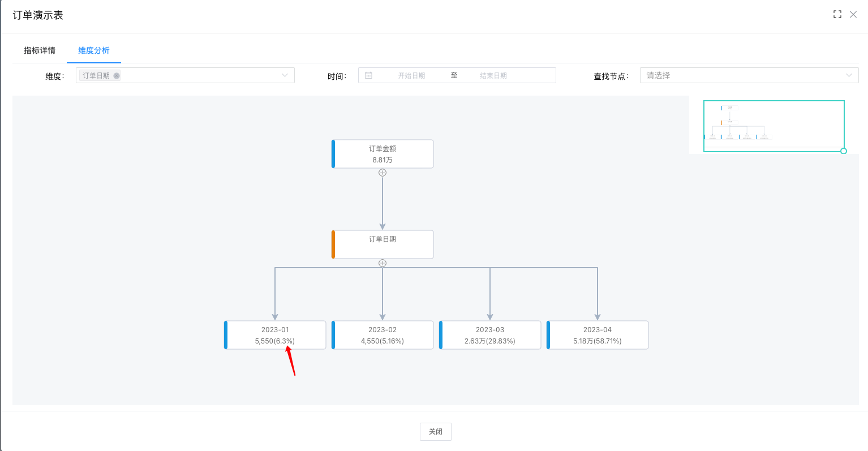868x451 pixels.
Task: Select the 维度分析 tab
Action: [94, 50]
